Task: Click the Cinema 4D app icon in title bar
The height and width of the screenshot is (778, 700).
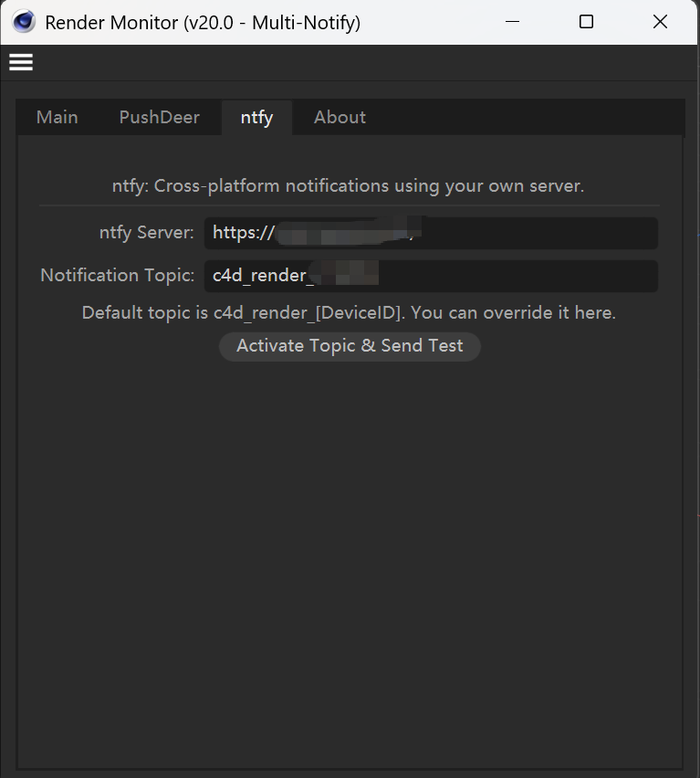Action: coord(24,22)
